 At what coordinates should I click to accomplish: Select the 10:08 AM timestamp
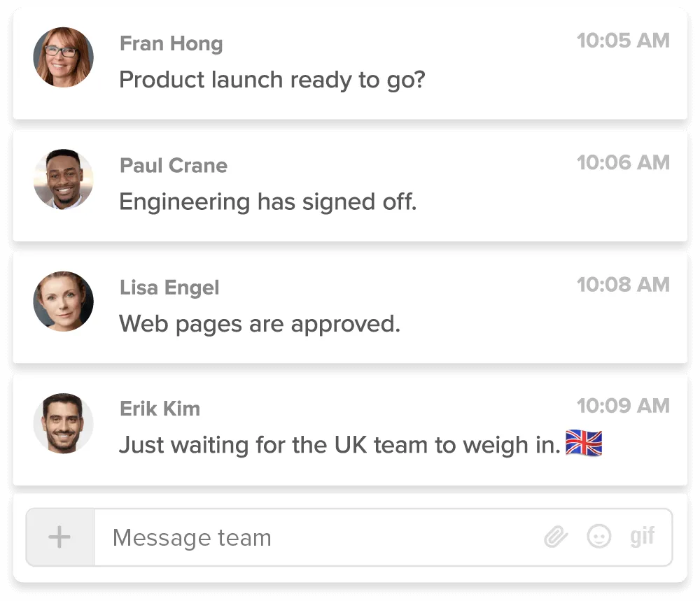[623, 285]
